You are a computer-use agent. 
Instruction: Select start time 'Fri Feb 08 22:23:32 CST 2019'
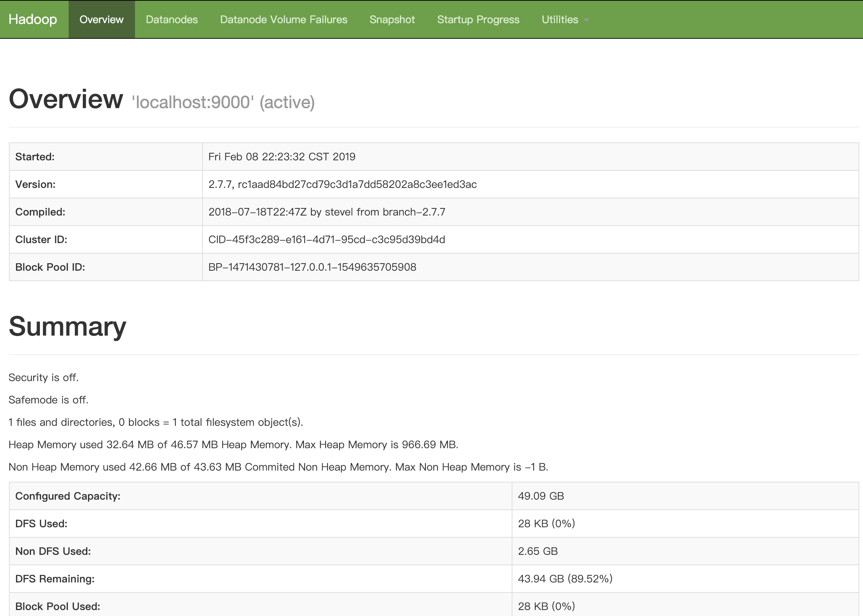point(282,157)
